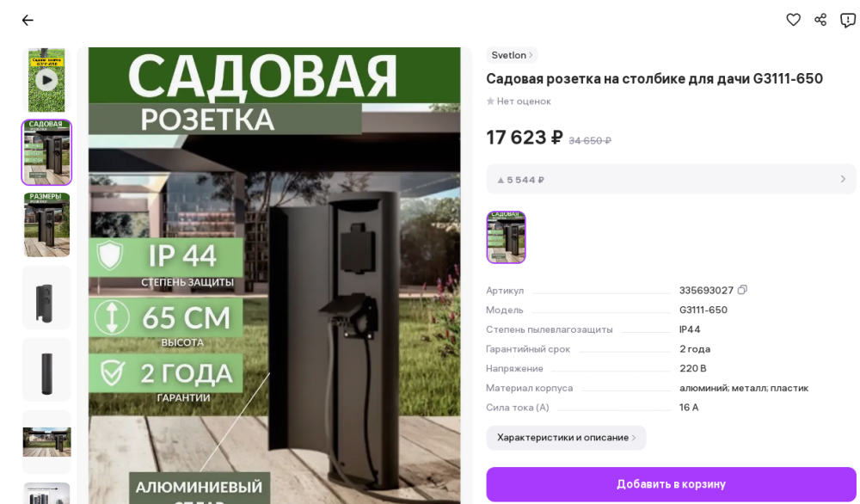
Task: Open the share icon
Action: 820,20
